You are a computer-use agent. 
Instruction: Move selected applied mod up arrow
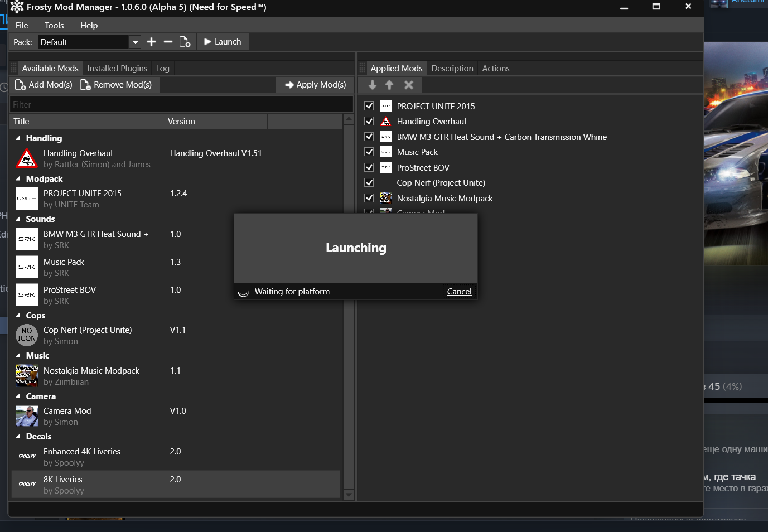click(x=389, y=85)
